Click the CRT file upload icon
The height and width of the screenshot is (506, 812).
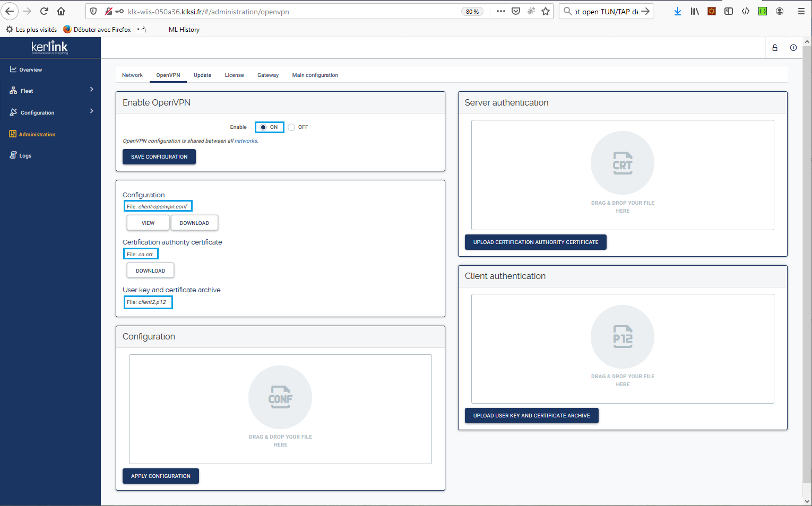click(623, 163)
